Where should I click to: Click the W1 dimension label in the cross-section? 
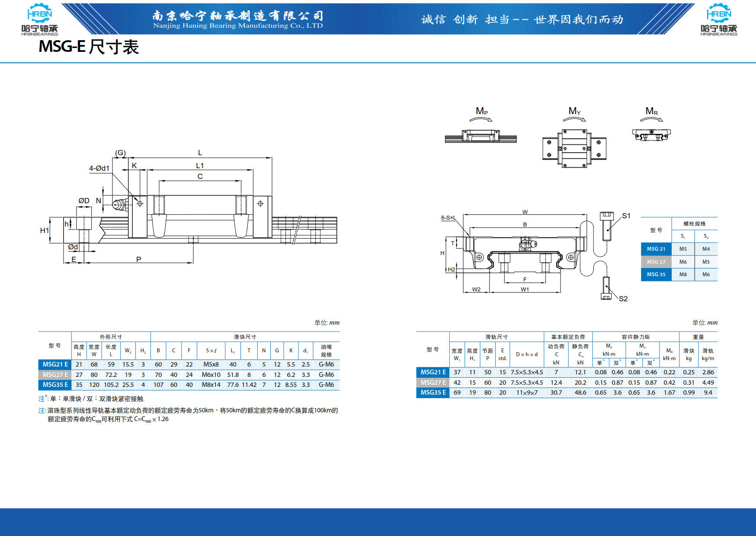pos(525,289)
